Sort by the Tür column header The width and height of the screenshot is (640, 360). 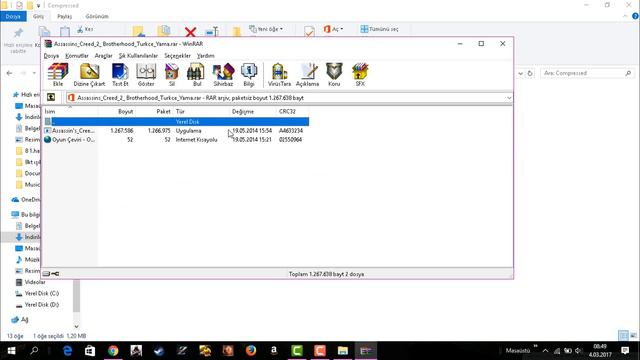202,111
